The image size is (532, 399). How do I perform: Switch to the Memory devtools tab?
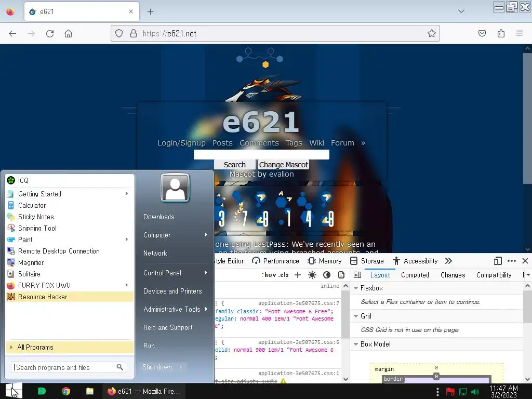324,261
